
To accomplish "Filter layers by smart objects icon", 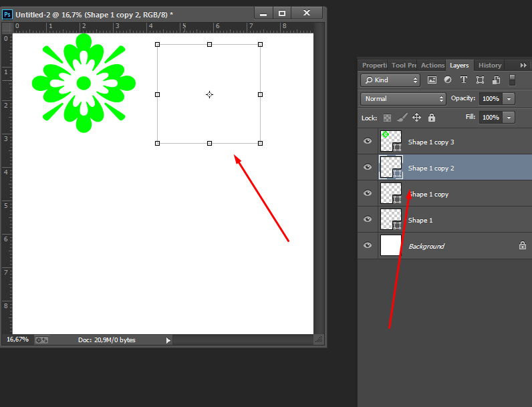I will [x=496, y=80].
